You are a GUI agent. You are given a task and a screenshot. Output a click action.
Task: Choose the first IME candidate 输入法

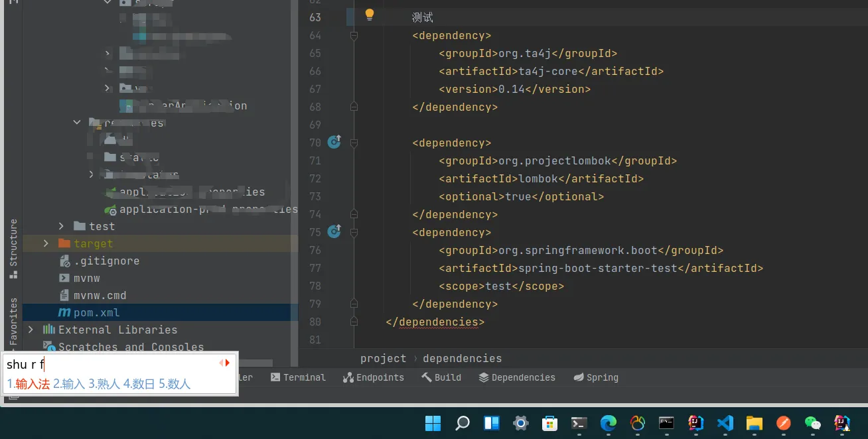(29, 384)
